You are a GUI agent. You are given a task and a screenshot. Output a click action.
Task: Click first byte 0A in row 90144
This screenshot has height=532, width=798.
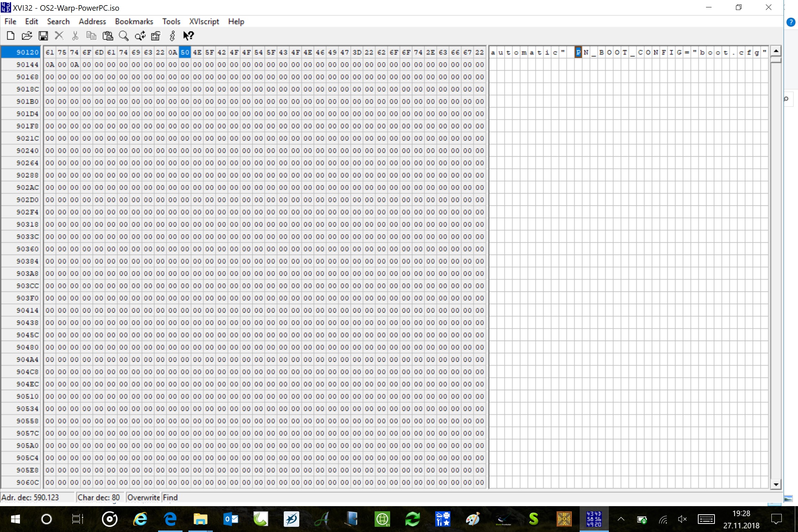click(x=50, y=65)
